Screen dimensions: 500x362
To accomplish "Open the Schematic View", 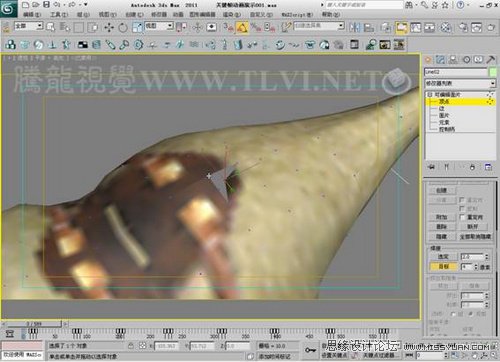I will (x=430, y=27).
